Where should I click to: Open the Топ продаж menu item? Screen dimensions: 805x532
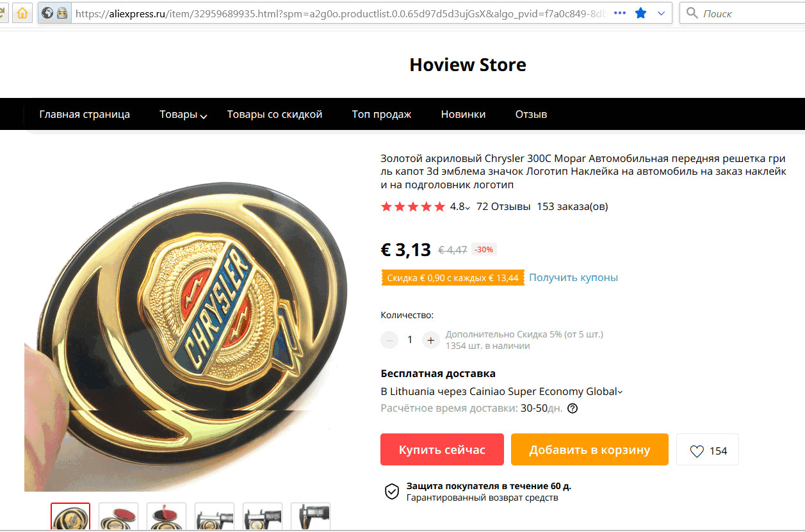382,115
